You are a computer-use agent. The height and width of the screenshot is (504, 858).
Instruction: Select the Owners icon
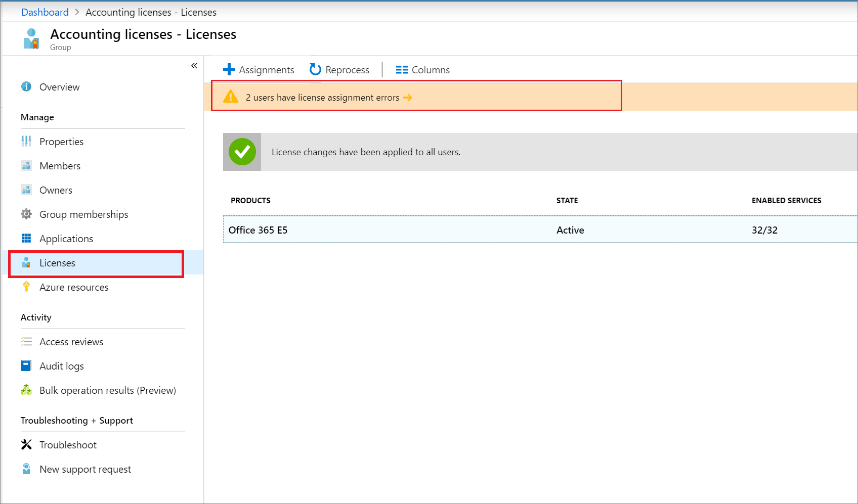click(26, 190)
